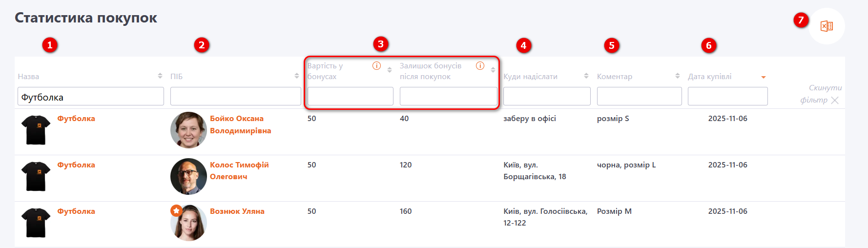Focus the ПІБ filter input
The image size is (868, 248).
[235, 97]
